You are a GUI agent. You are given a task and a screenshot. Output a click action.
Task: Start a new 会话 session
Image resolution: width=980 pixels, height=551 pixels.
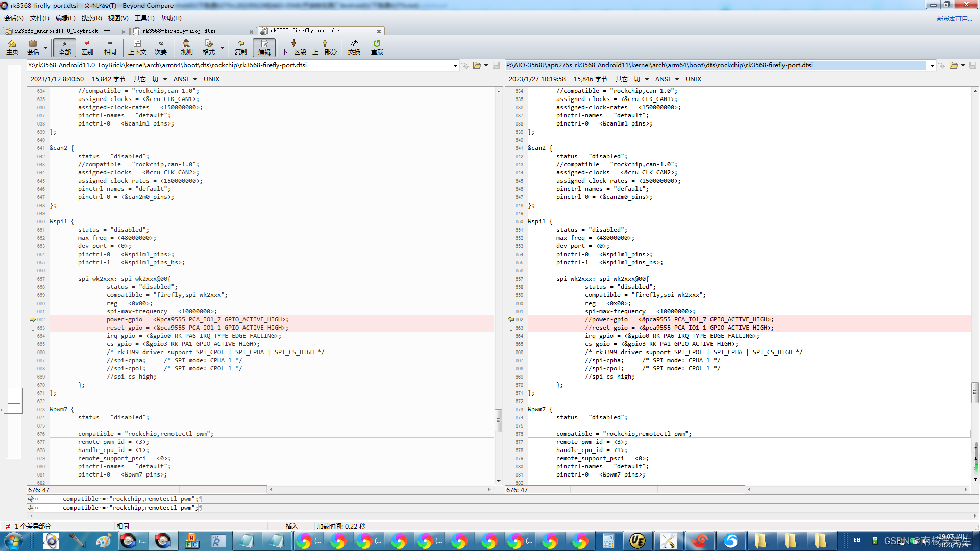(33, 47)
